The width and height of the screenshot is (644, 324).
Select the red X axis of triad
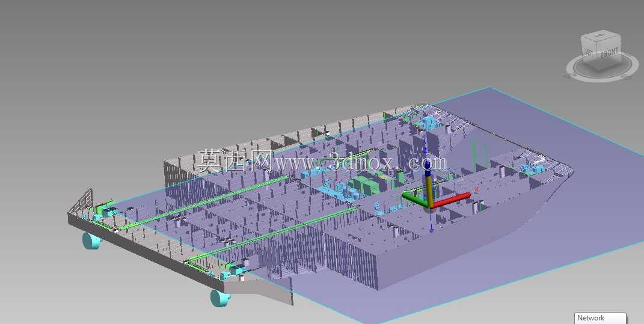[451, 200]
